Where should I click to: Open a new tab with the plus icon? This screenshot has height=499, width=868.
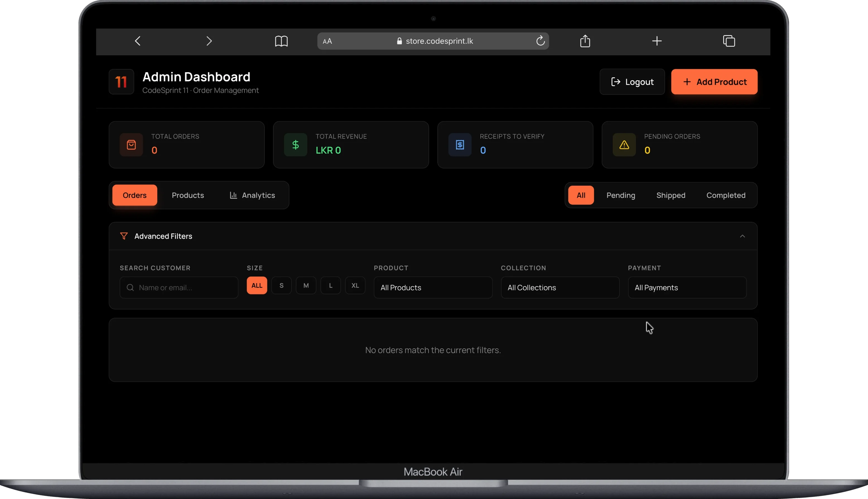click(x=657, y=41)
